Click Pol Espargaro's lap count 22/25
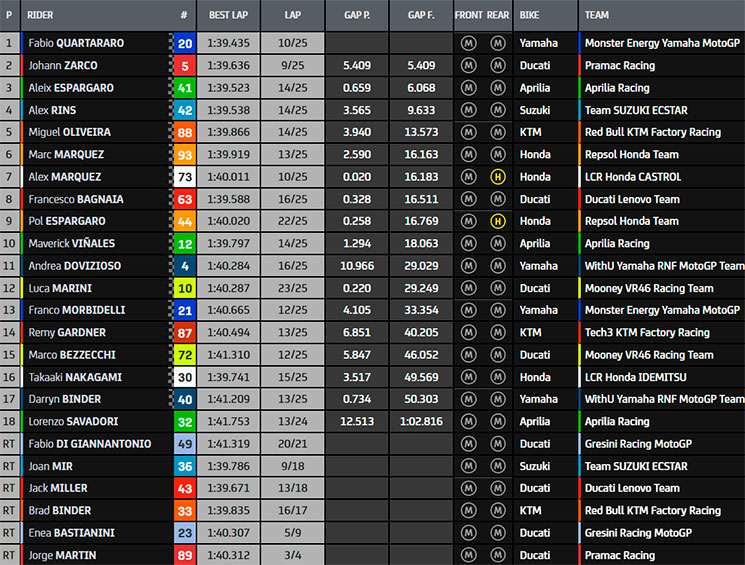Screen dimensions: 745x565 (293, 221)
